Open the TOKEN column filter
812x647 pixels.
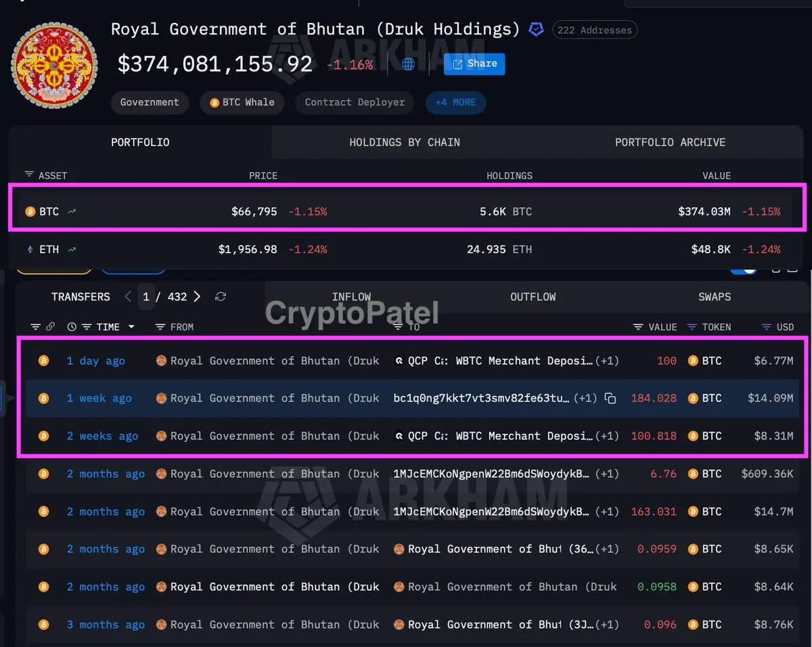click(x=692, y=327)
